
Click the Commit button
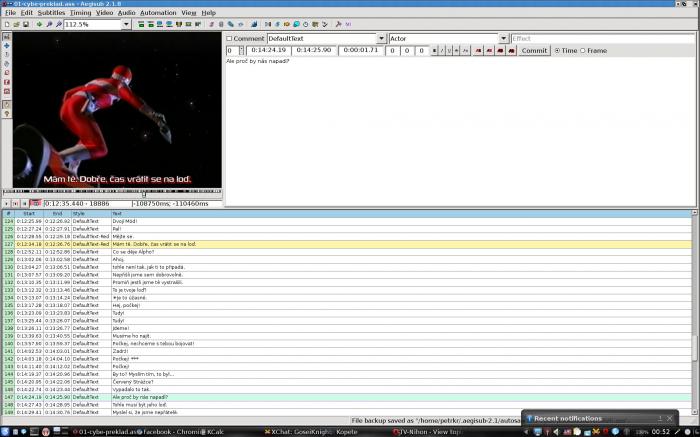534,50
